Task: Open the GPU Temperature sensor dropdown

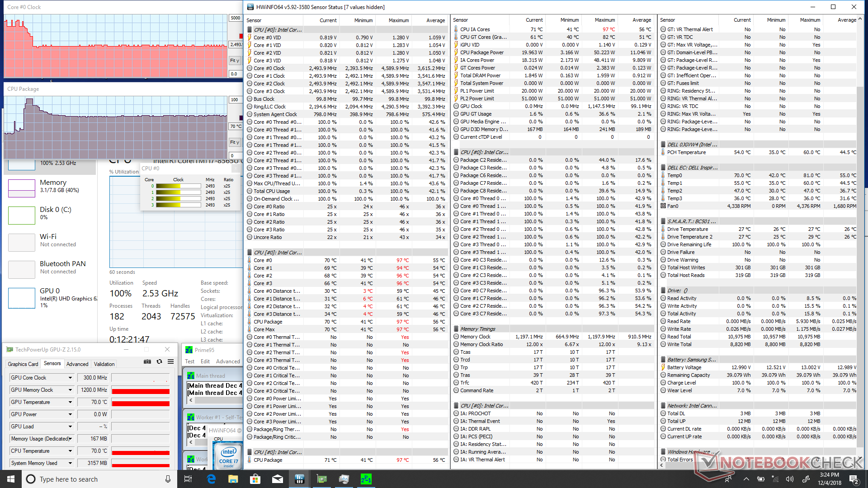Action: point(70,402)
